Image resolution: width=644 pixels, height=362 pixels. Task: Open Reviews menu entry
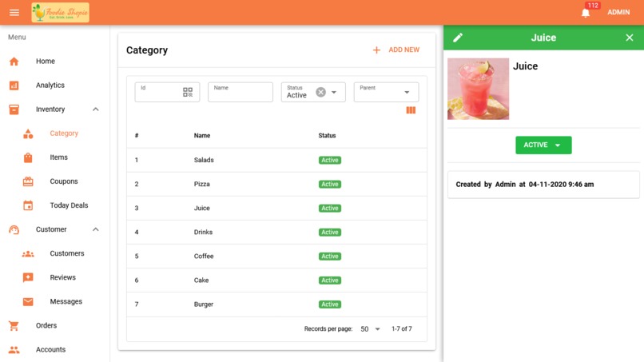[63, 277]
